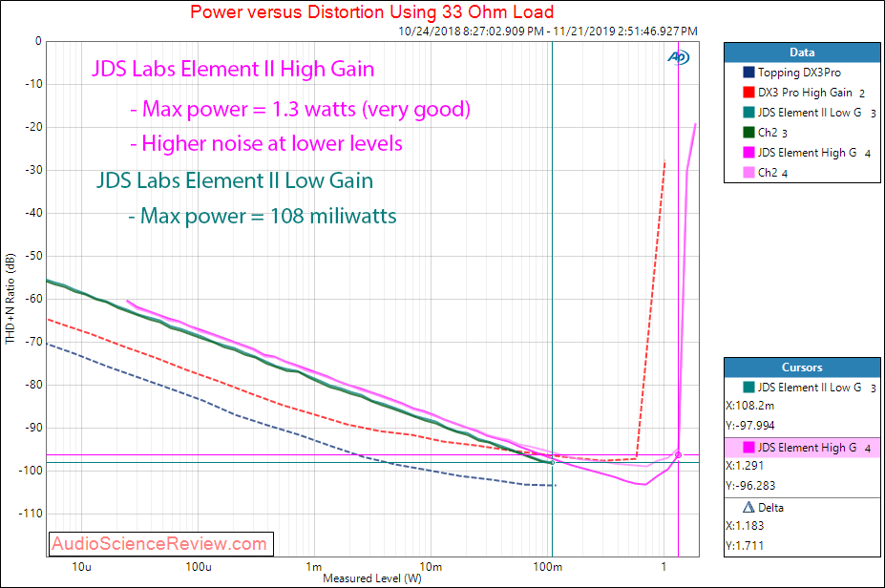The height and width of the screenshot is (588, 885).
Task: Click the Max power = 1.3 watts annotation
Action: point(301,109)
